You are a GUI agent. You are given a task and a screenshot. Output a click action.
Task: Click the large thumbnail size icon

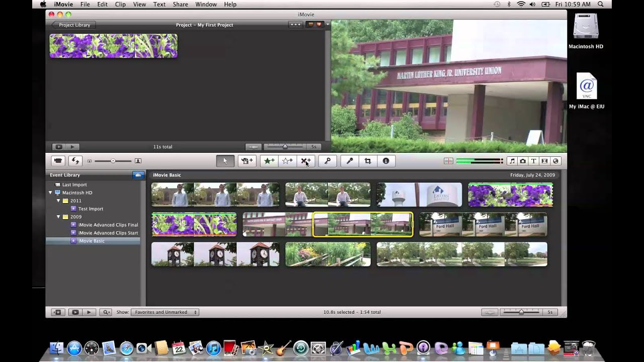(138, 161)
